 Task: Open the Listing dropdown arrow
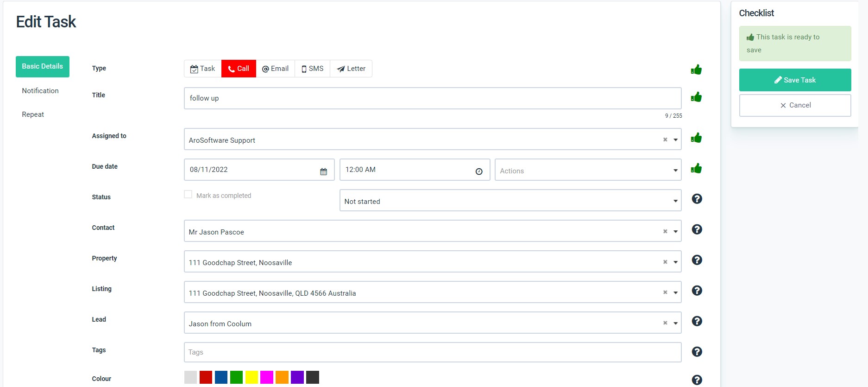[675, 292]
